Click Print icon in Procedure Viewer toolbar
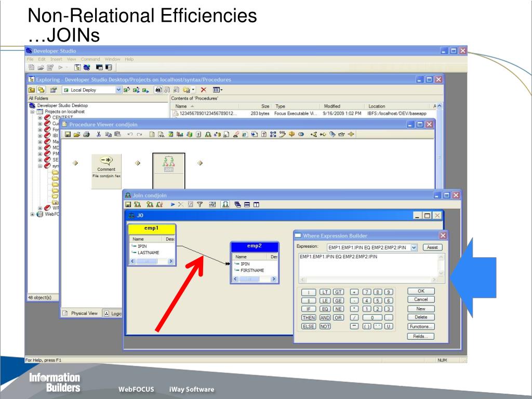The height and width of the screenshot is (399, 532). [86, 135]
